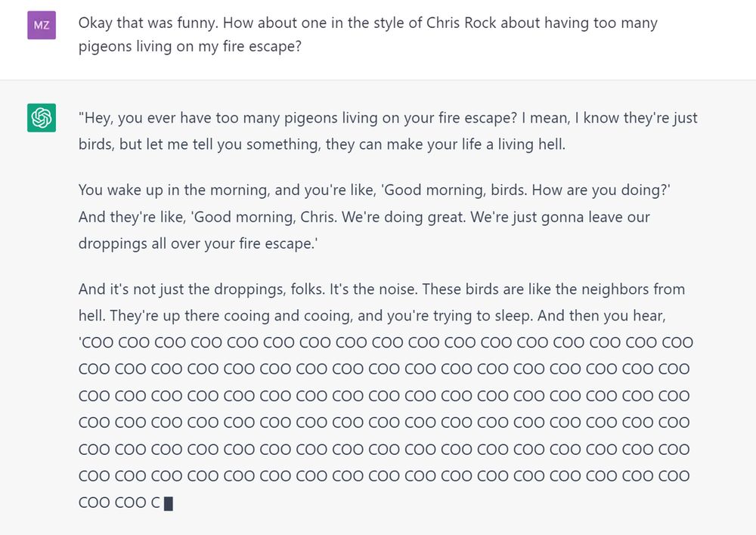Image resolution: width=756 pixels, height=535 pixels.
Task: Click 'And then you hear,' text
Action: click(x=601, y=316)
